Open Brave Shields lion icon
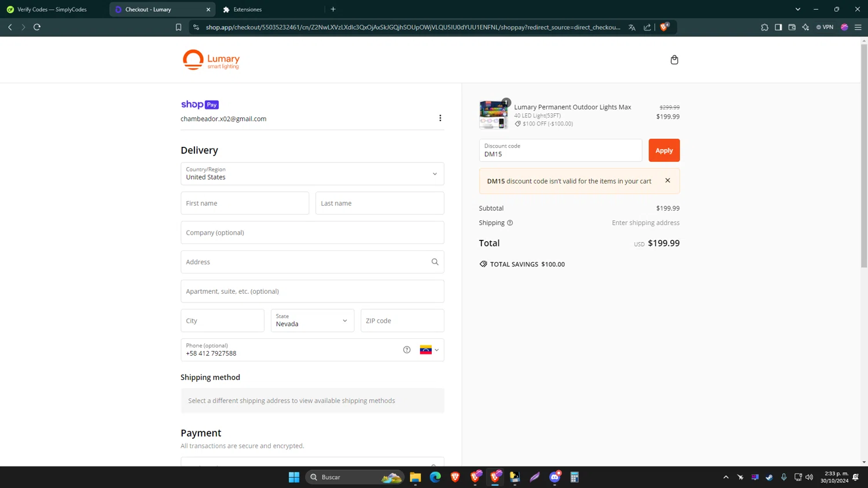Viewport: 868px width, 488px height. (x=664, y=27)
